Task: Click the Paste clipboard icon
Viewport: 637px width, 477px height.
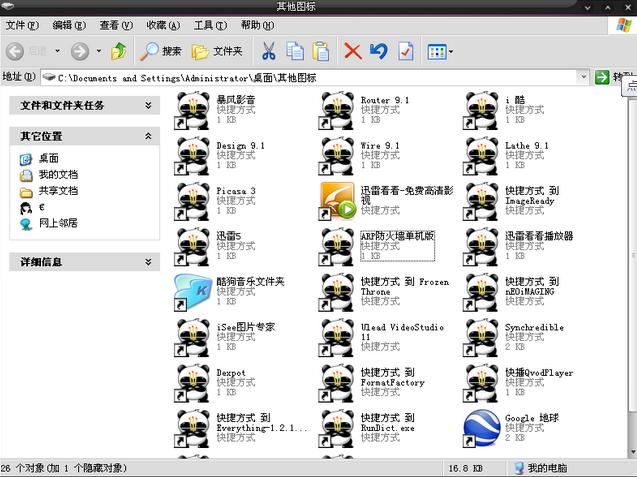Action: coord(321,52)
